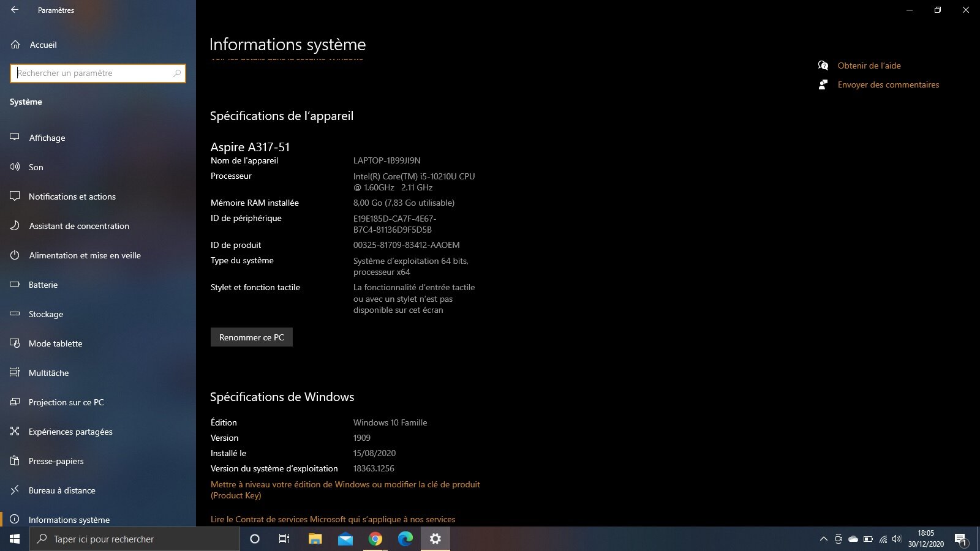The width and height of the screenshot is (980, 551).
Task: Click the 'Windows 10 Famille' edition value
Action: pyautogui.click(x=390, y=422)
